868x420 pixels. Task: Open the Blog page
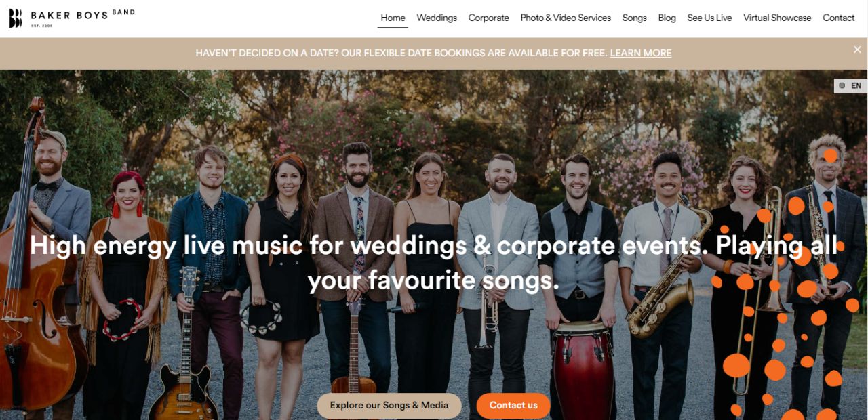pyautogui.click(x=667, y=18)
